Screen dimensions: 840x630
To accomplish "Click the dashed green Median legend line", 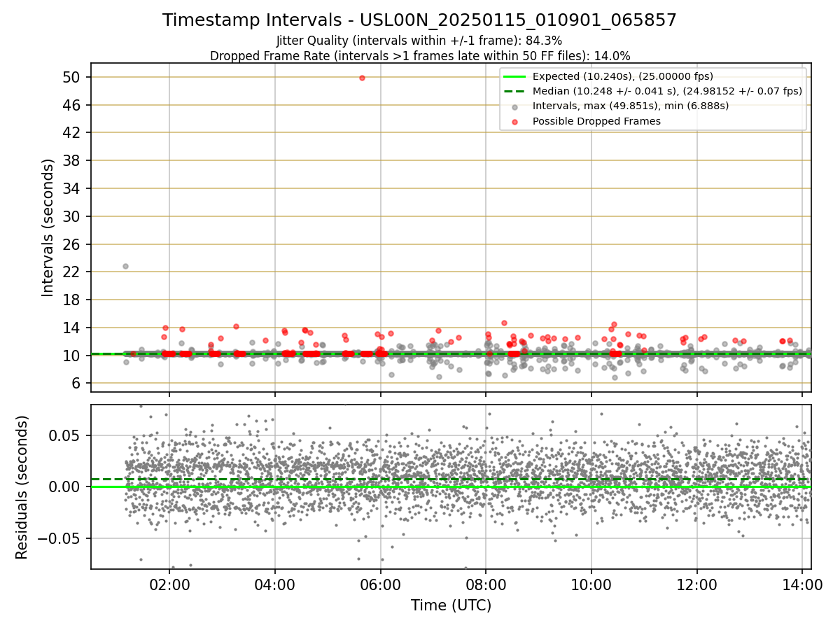I will tap(515, 91).
